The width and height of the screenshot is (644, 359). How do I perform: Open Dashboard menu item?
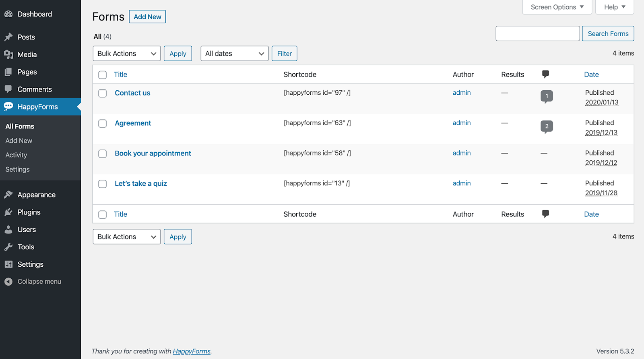pos(40,14)
